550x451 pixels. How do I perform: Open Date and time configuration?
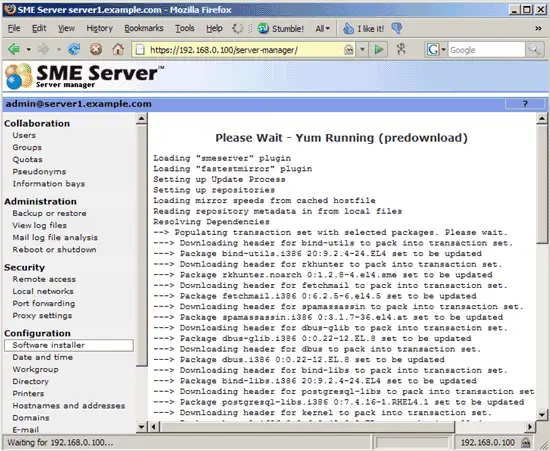coord(43,357)
